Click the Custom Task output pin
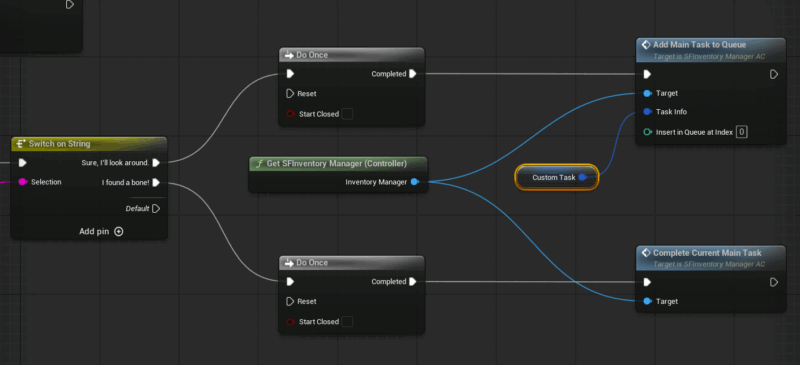Image resolution: width=800 pixels, height=365 pixels. (582, 177)
